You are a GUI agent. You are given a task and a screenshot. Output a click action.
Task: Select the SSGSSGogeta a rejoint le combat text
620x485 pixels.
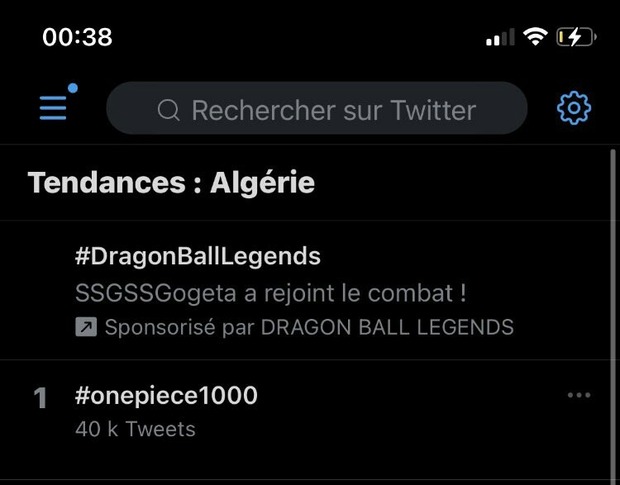point(272,294)
